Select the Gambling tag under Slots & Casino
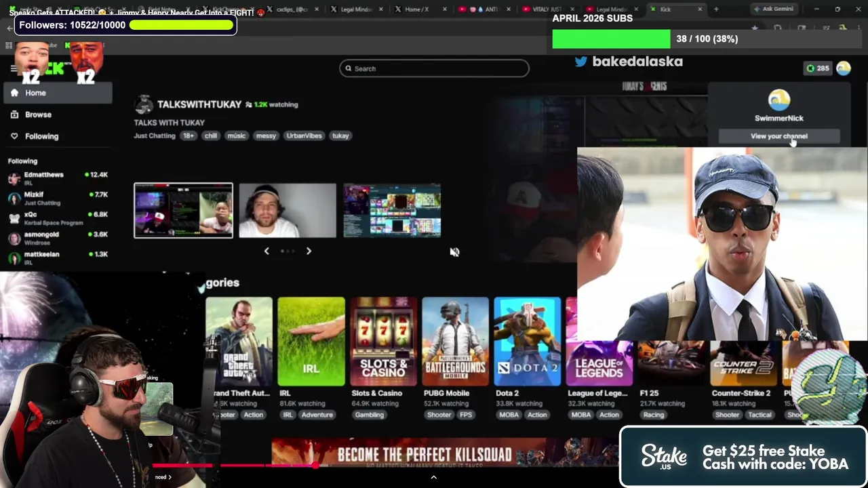The width and height of the screenshot is (868, 488). pyautogui.click(x=370, y=415)
